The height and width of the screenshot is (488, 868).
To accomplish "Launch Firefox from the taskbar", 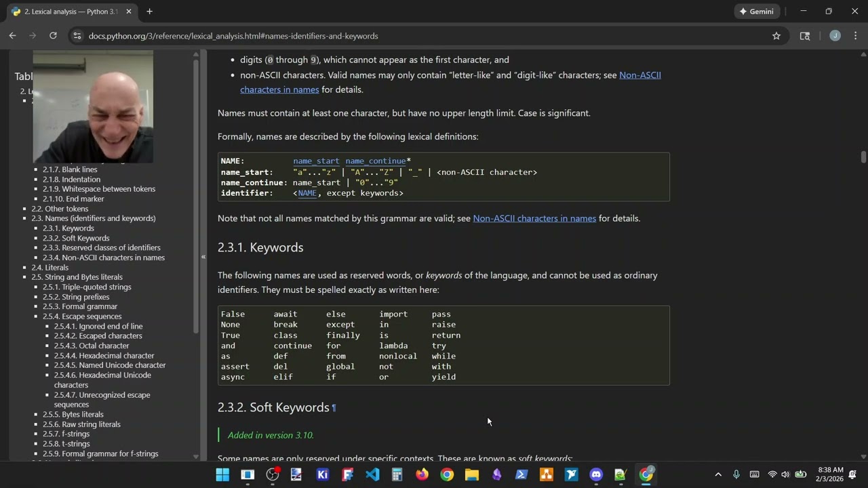I will click(x=422, y=474).
